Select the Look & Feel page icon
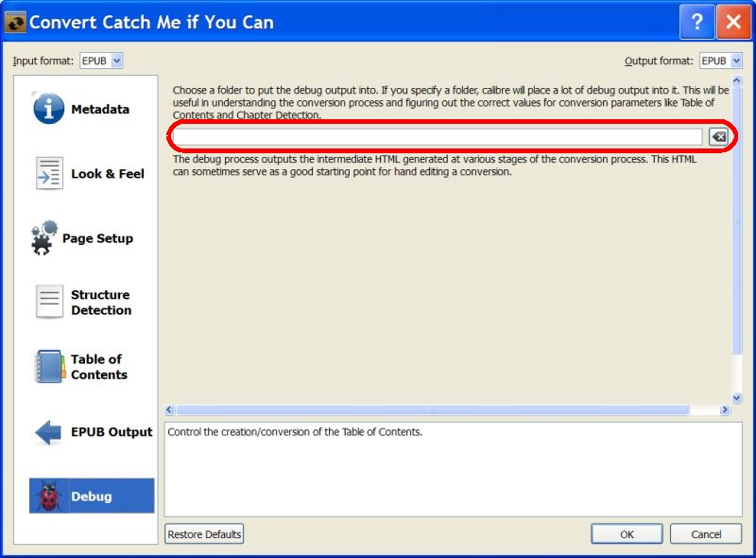756x558 pixels. (x=49, y=173)
